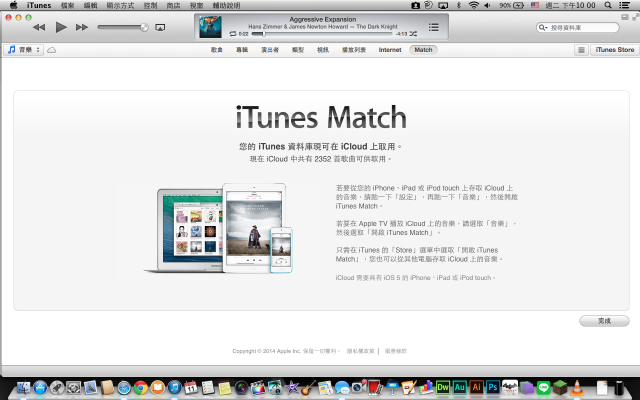
Task: Click the 完成 (Done) button
Action: click(604, 321)
